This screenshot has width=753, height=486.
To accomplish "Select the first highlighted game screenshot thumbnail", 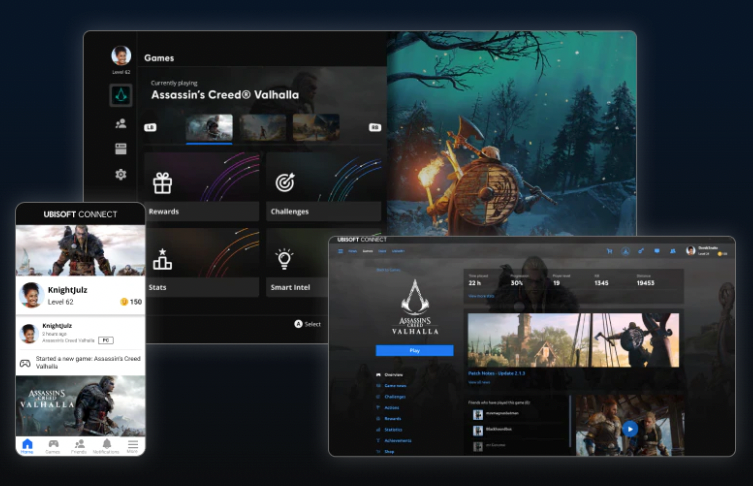I will [x=209, y=127].
